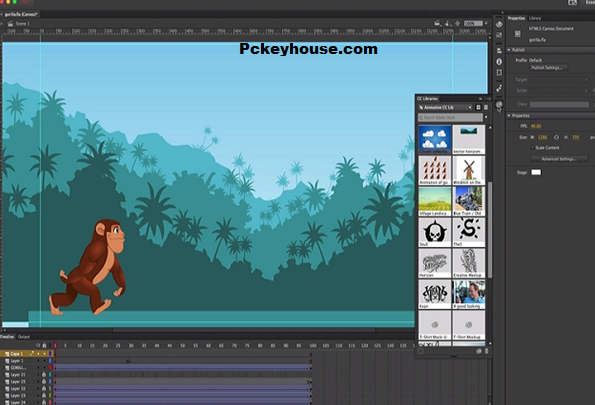The height and width of the screenshot is (405, 595).
Task: Toggle lock on Layer 25
Action: pos(44,381)
